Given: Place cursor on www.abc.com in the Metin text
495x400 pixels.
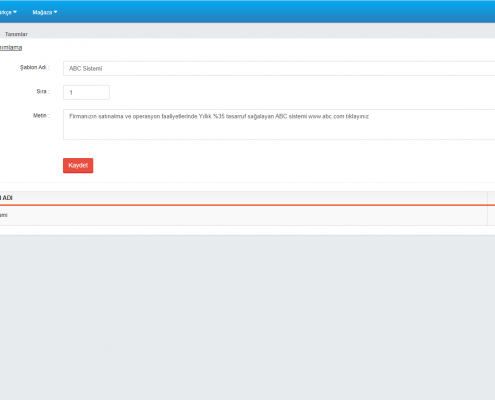Looking at the screenshot, I should (x=326, y=116).
